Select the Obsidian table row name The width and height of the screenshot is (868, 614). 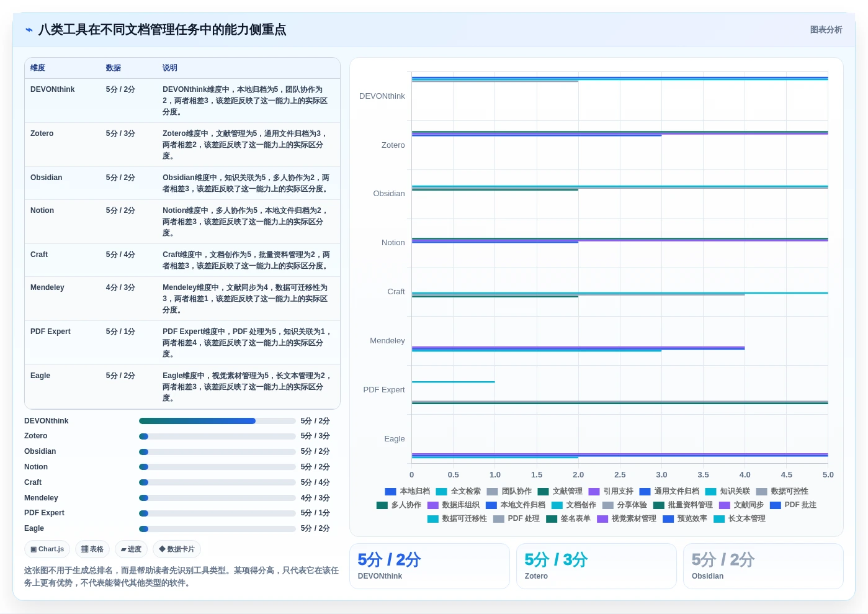click(46, 178)
